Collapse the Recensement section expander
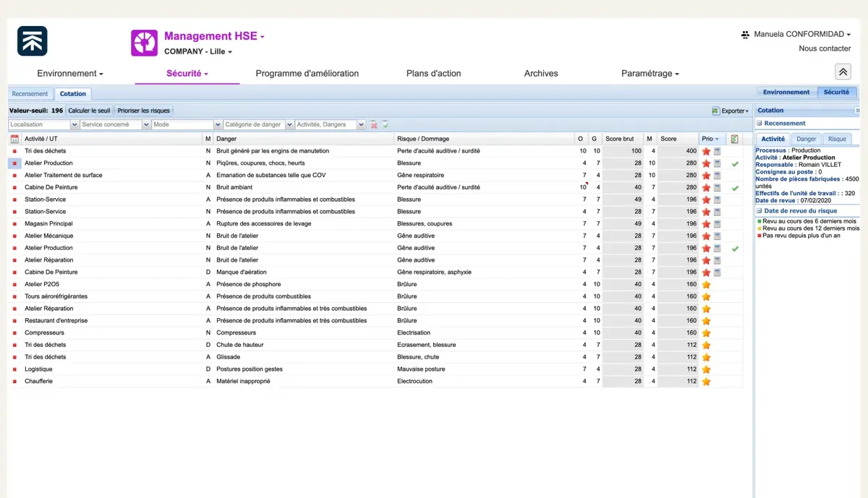 pos(759,124)
